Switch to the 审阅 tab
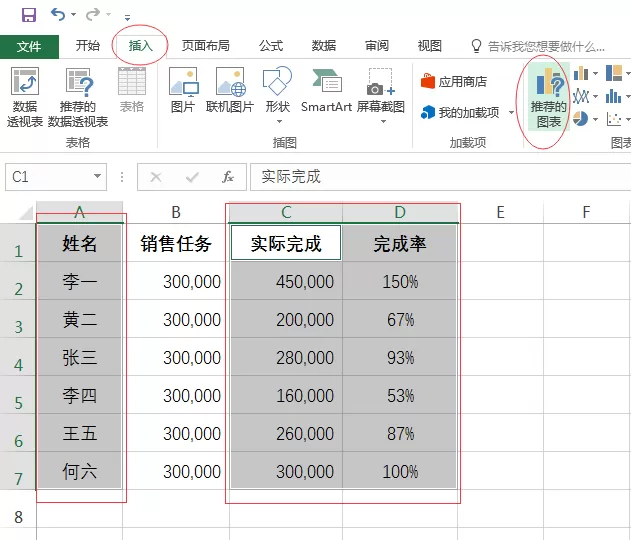631x540 pixels. (x=377, y=45)
